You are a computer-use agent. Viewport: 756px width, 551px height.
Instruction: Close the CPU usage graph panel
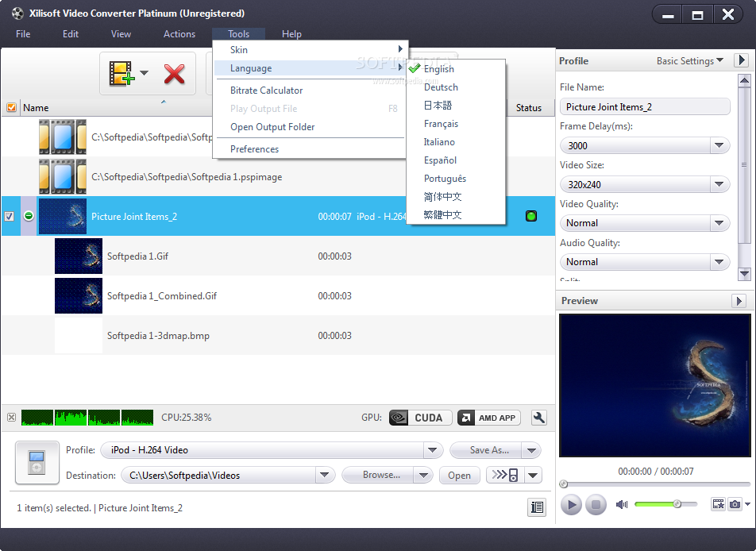click(12, 417)
